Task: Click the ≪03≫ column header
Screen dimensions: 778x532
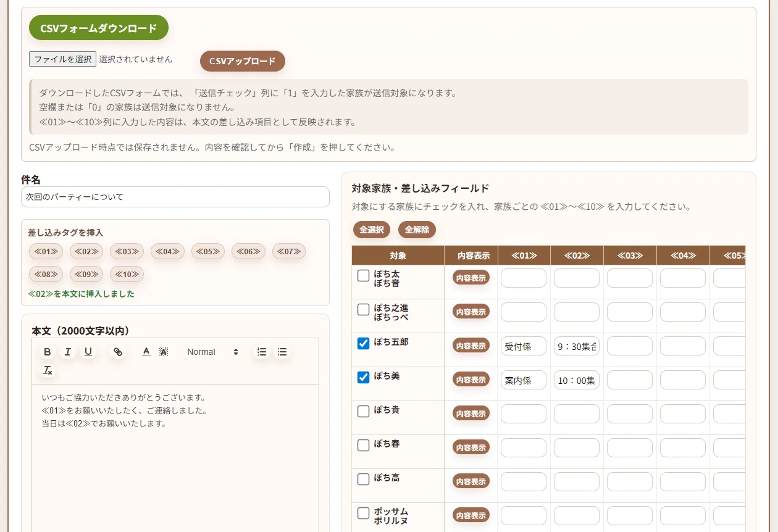Action: (630, 255)
